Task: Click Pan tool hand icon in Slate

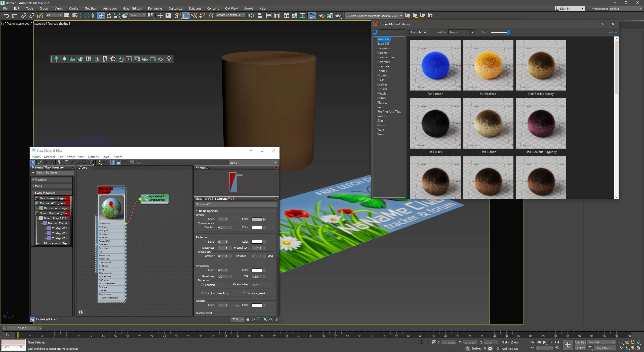Action: pos(248,319)
